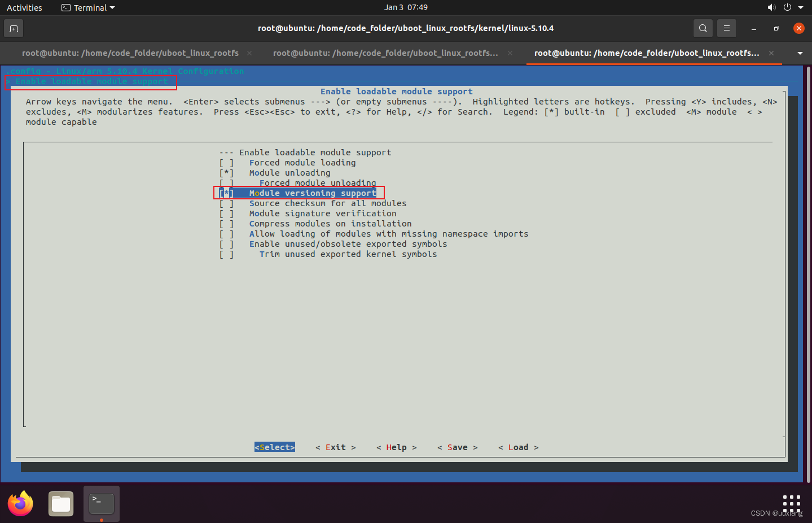Image resolution: width=812 pixels, height=523 pixels.
Task: Toggle Module versioning support checkbox
Action: point(226,193)
